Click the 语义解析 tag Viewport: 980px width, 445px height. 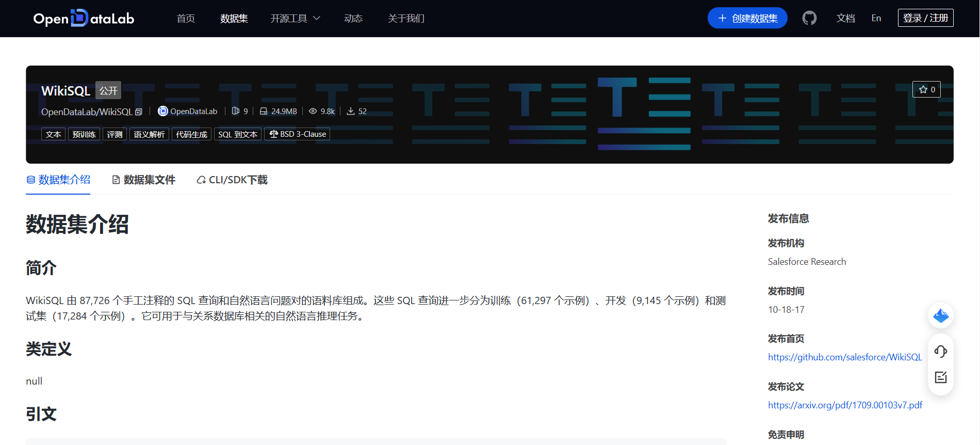tap(149, 134)
